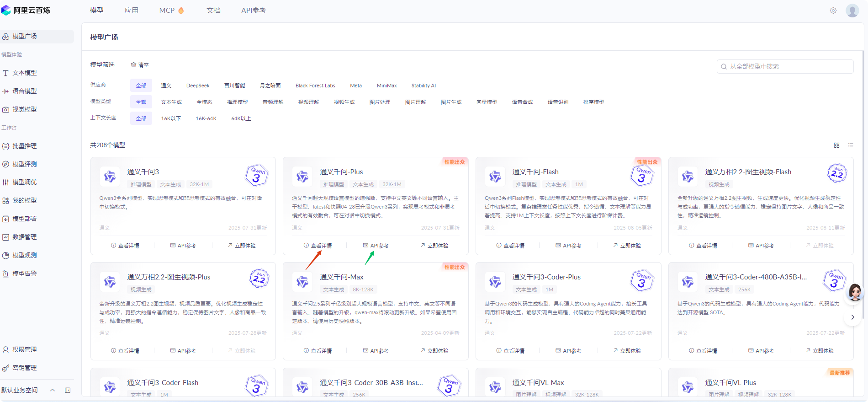Clear filters with 清空
Screen dimensions: 868x402
140,65
